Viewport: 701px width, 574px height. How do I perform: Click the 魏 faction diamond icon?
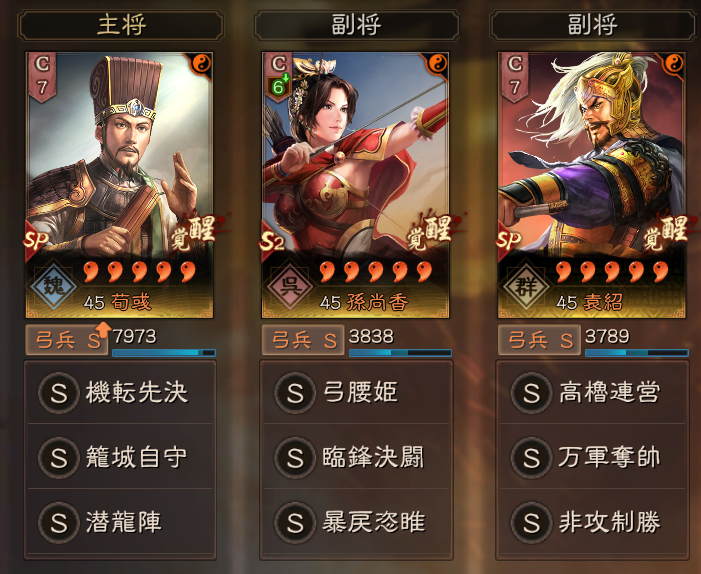(x=54, y=285)
